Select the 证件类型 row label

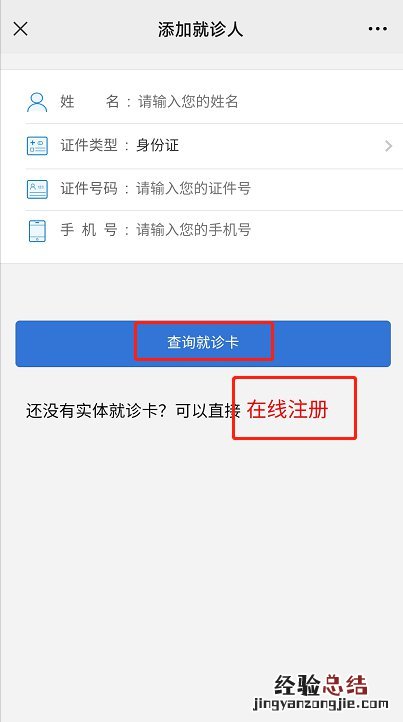[89, 146]
